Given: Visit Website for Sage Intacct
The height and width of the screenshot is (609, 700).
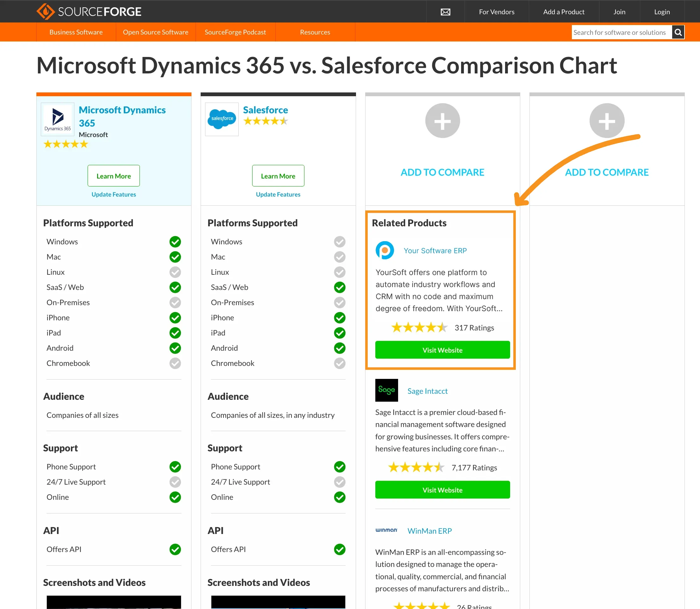Looking at the screenshot, I should (442, 490).
